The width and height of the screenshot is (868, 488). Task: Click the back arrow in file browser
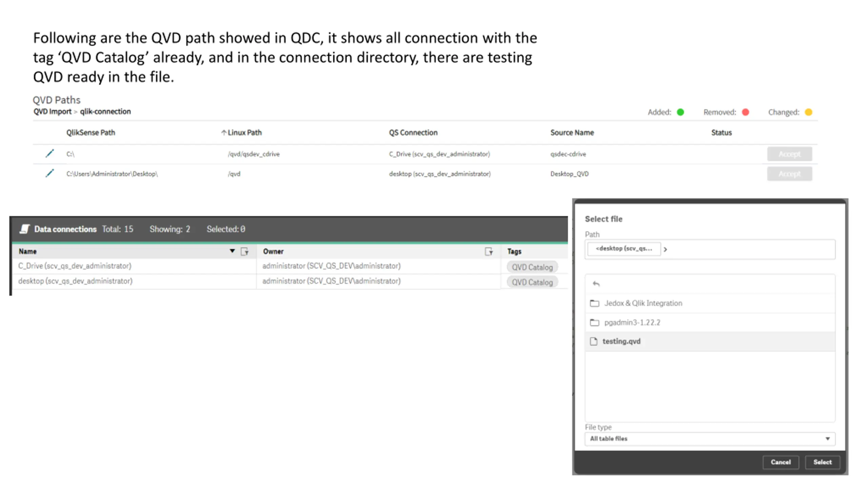pos(596,284)
